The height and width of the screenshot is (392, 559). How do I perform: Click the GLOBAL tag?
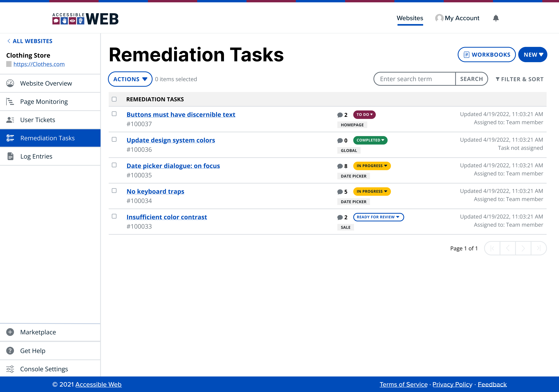pos(349,150)
